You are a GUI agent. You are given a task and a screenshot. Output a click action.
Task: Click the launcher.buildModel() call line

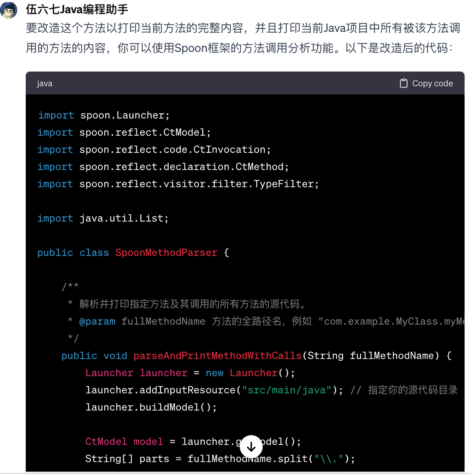pyautogui.click(x=151, y=407)
